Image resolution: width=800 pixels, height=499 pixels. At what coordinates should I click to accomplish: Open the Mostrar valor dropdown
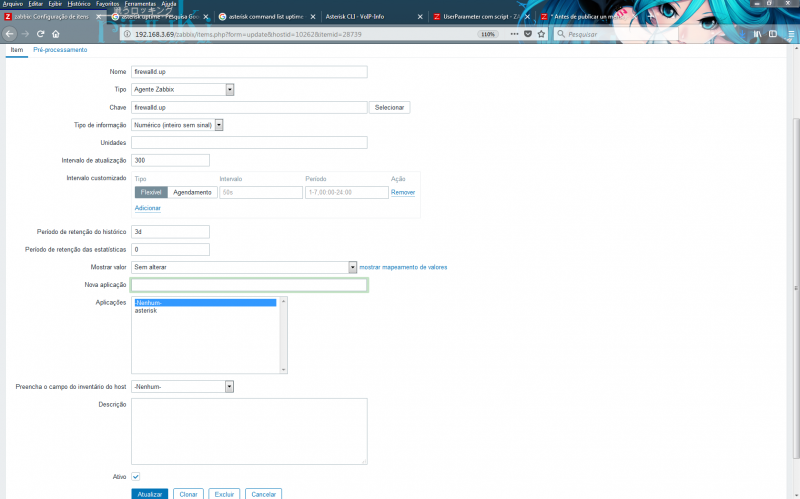[x=244, y=267]
